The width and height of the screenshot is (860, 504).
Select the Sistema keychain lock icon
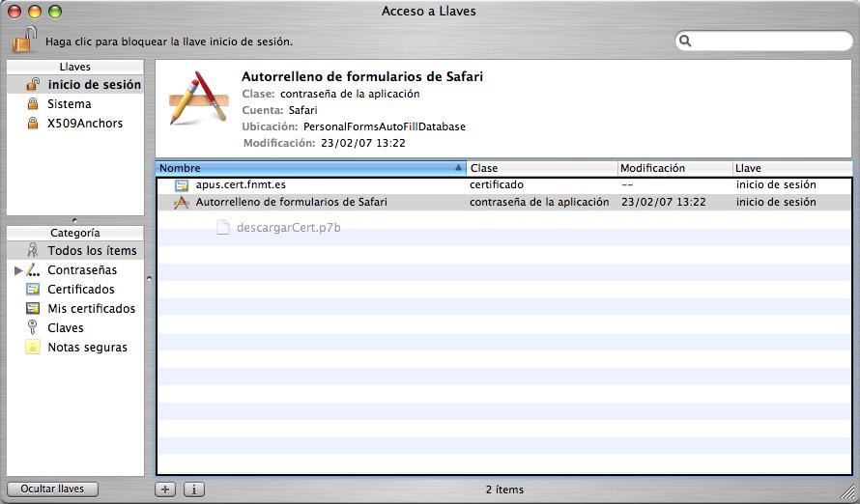(33, 103)
